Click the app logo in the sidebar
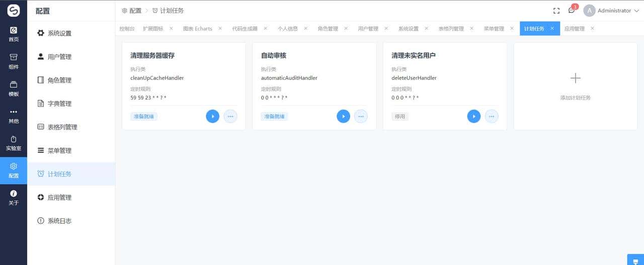This screenshot has width=644, height=265. pyautogui.click(x=14, y=11)
